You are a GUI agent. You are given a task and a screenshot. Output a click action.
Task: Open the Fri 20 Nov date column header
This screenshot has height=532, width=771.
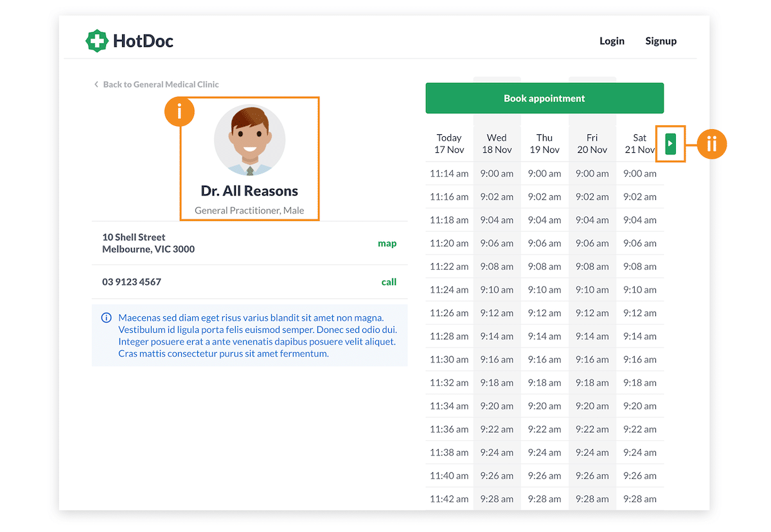(592, 143)
